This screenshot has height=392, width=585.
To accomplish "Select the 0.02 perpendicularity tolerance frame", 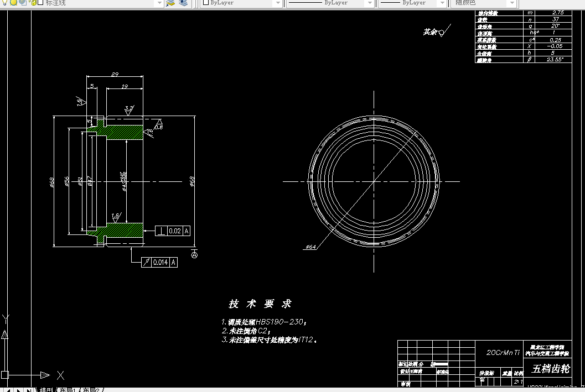I will tap(173, 231).
